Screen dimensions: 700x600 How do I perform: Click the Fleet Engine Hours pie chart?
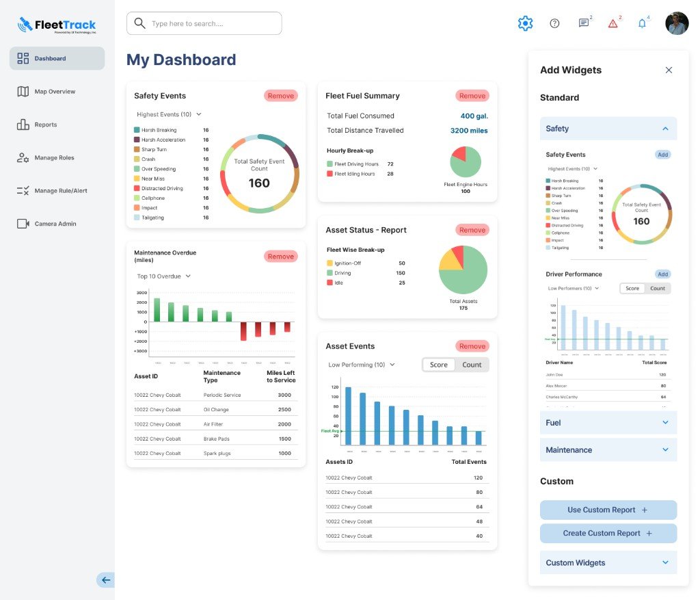coord(466,161)
